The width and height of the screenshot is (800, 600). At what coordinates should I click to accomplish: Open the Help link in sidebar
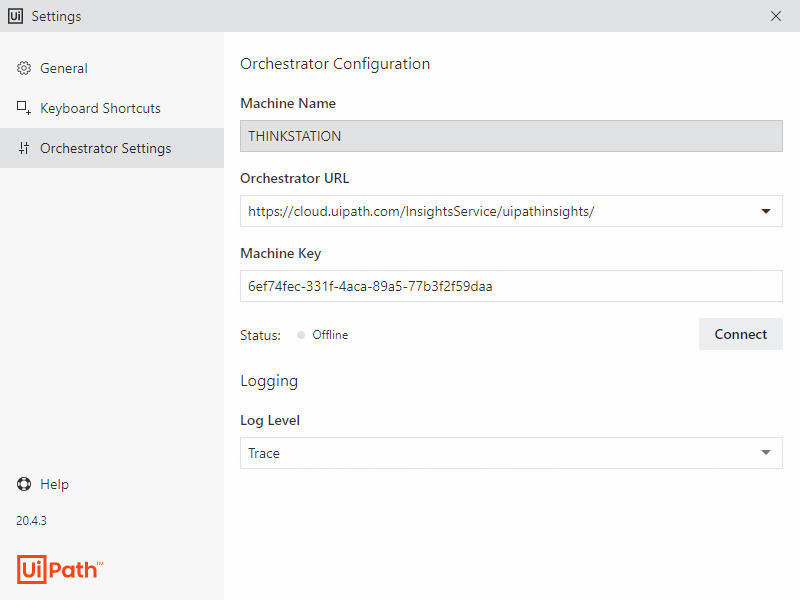coord(54,484)
